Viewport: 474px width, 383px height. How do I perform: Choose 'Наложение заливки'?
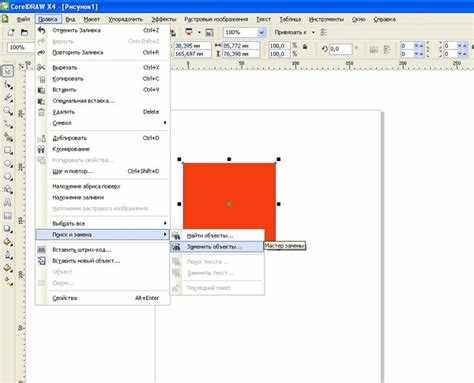point(103,197)
